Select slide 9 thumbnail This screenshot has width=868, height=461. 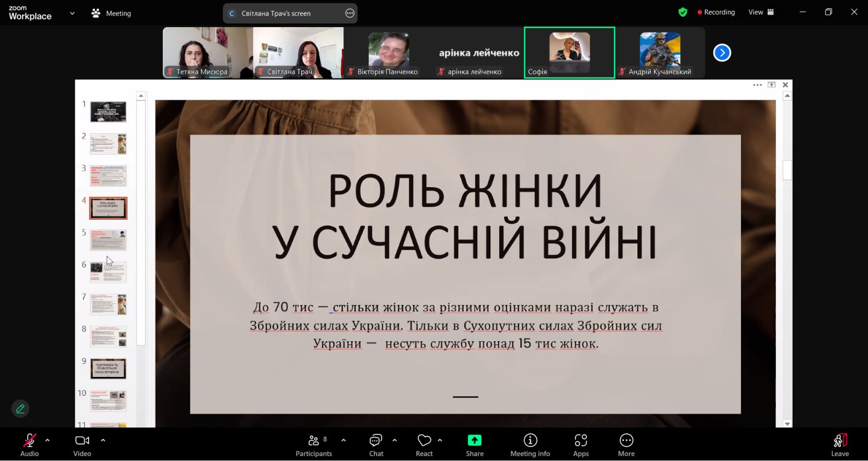click(x=108, y=369)
